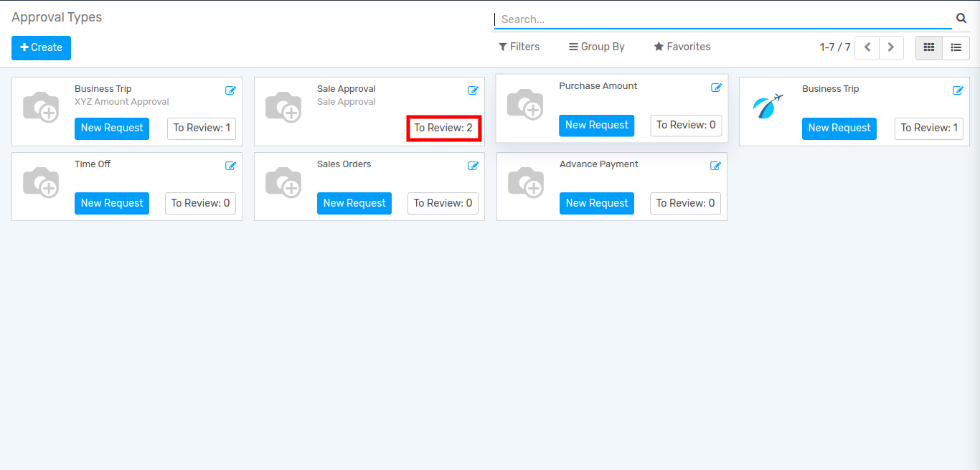The height and width of the screenshot is (470, 980).
Task: Edit the Purchase Amount card
Action: coord(716,88)
